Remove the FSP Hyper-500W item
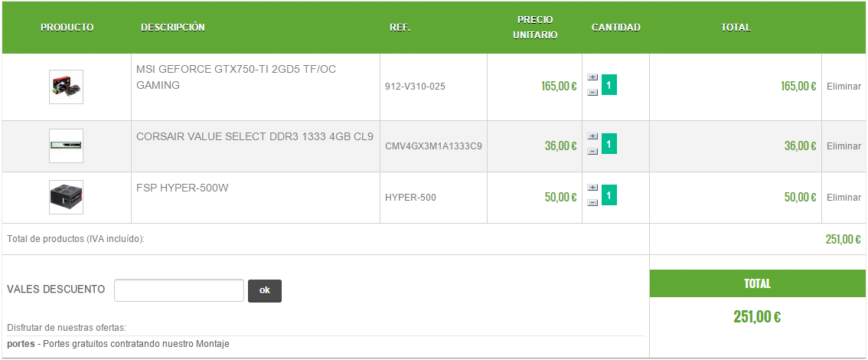 point(844,197)
